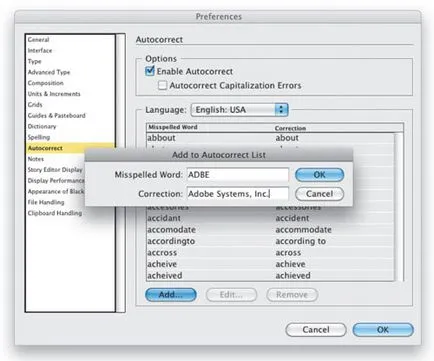Select Dictionary in the sidebar
Screen dimensions: 434x361
pyautogui.click(x=70, y=126)
